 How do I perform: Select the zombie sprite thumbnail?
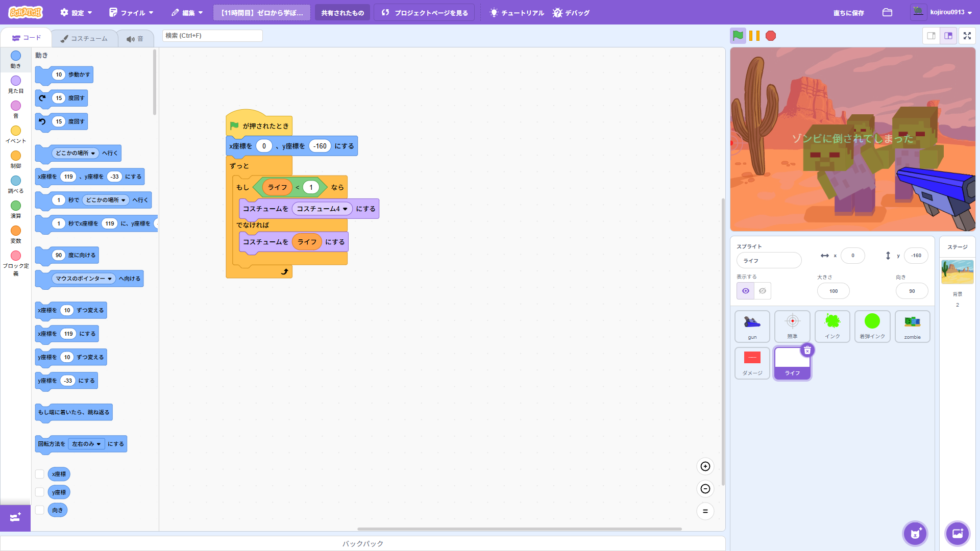tap(912, 326)
